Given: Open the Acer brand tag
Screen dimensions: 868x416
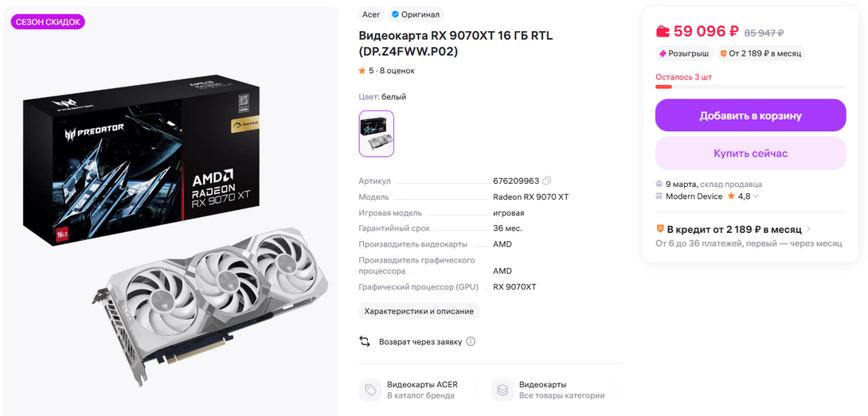Looking at the screenshot, I should coord(371,14).
